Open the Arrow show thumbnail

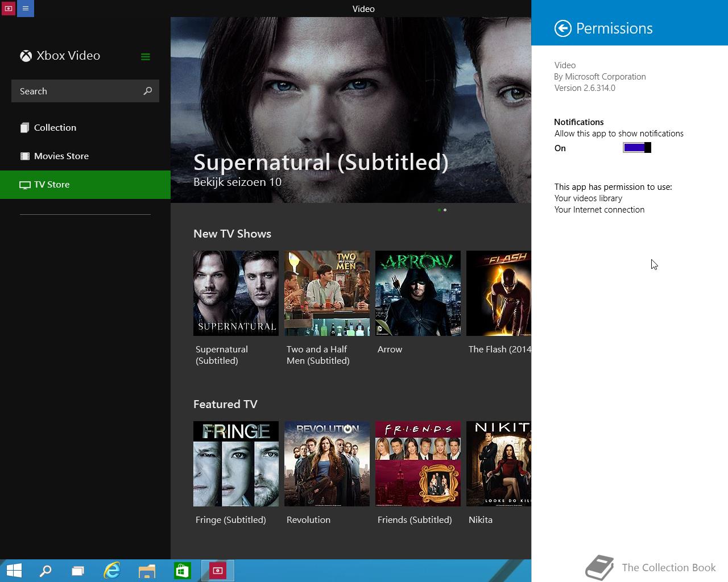coord(418,293)
